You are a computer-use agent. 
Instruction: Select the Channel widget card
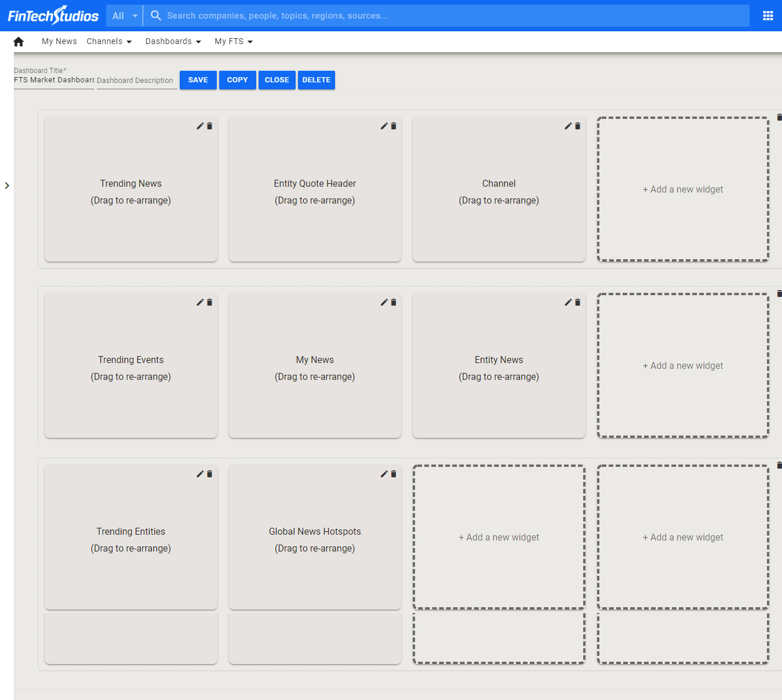click(499, 189)
